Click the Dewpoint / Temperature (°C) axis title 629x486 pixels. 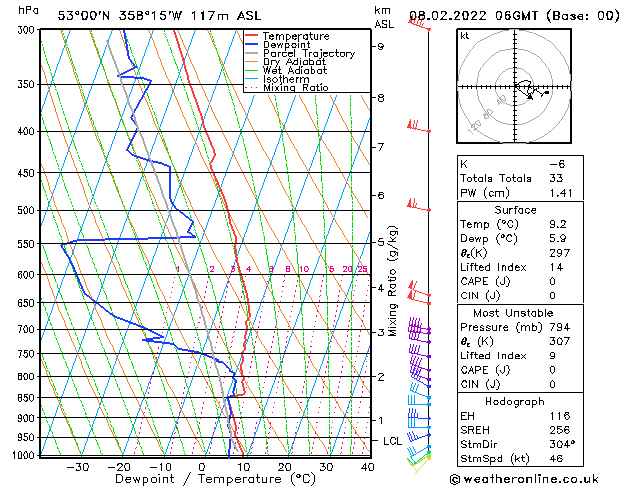point(215,479)
